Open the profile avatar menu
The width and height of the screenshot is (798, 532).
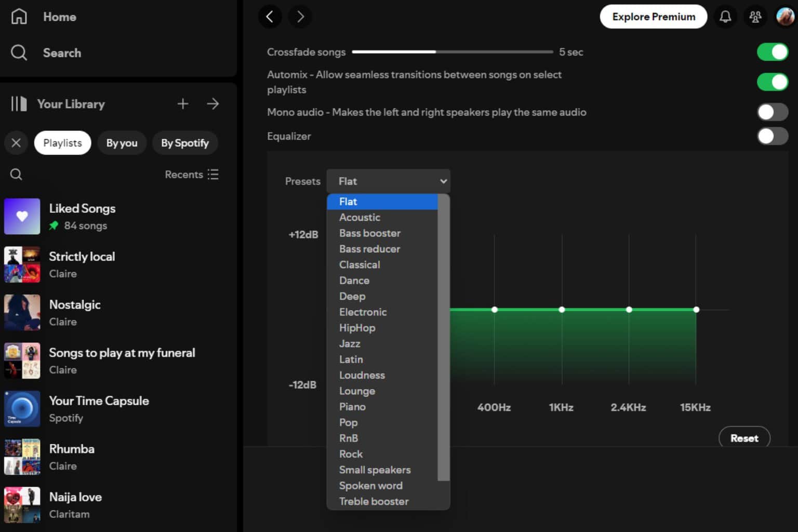[785, 17]
